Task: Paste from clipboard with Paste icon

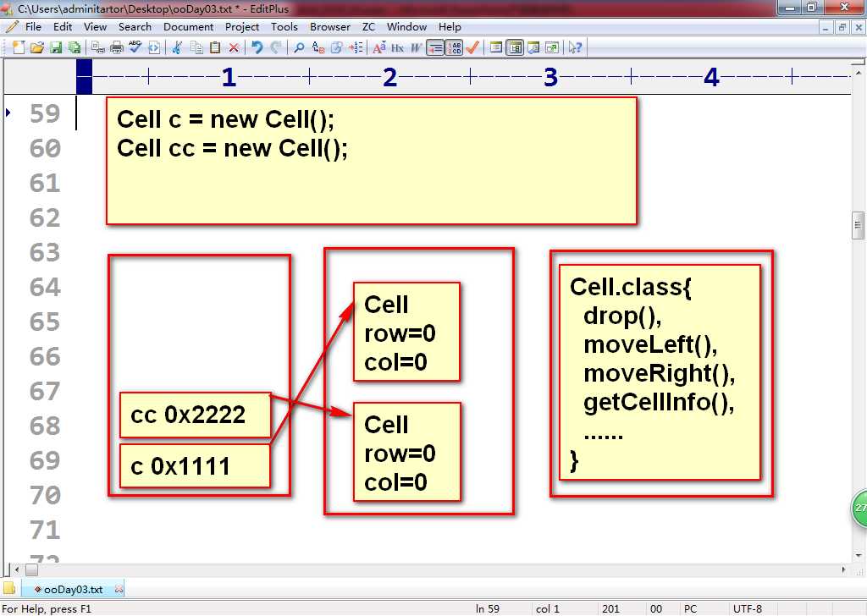Action: click(x=215, y=48)
